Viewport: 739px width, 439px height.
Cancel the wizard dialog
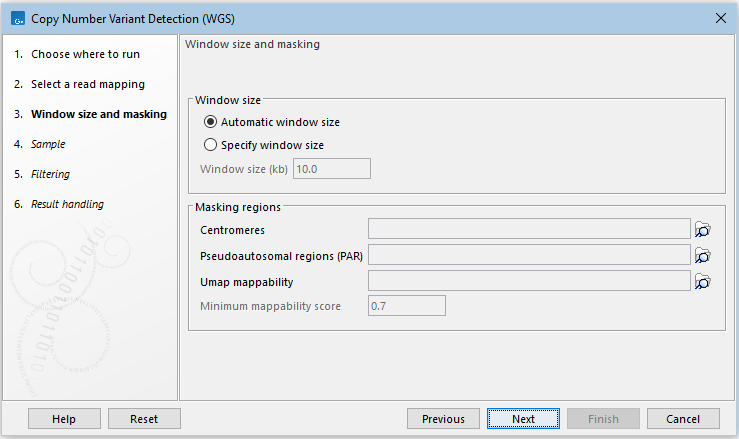click(x=683, y=419)
